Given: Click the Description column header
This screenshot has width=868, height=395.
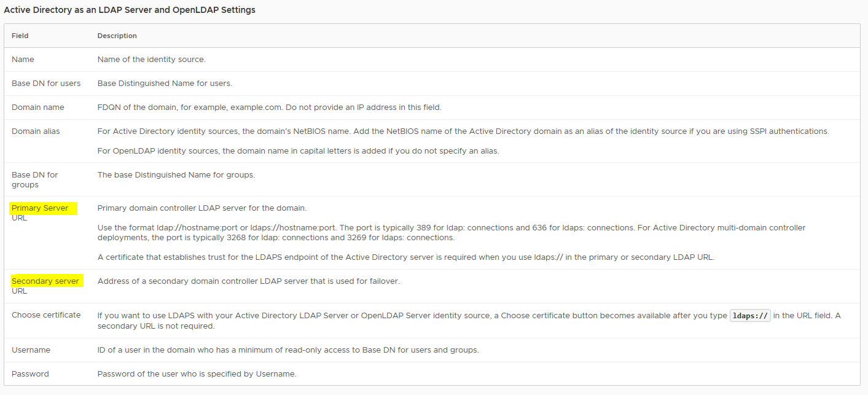Looking at the screenshot, I should [117, 36].
